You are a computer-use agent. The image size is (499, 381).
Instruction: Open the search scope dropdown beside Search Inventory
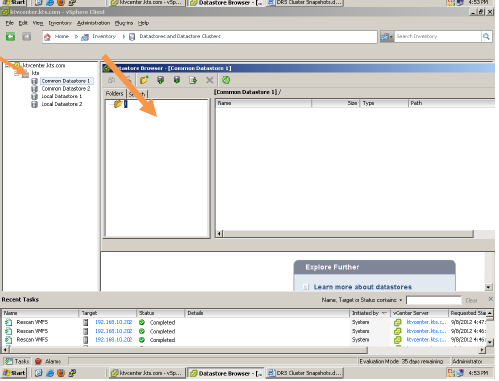[387, 36]
